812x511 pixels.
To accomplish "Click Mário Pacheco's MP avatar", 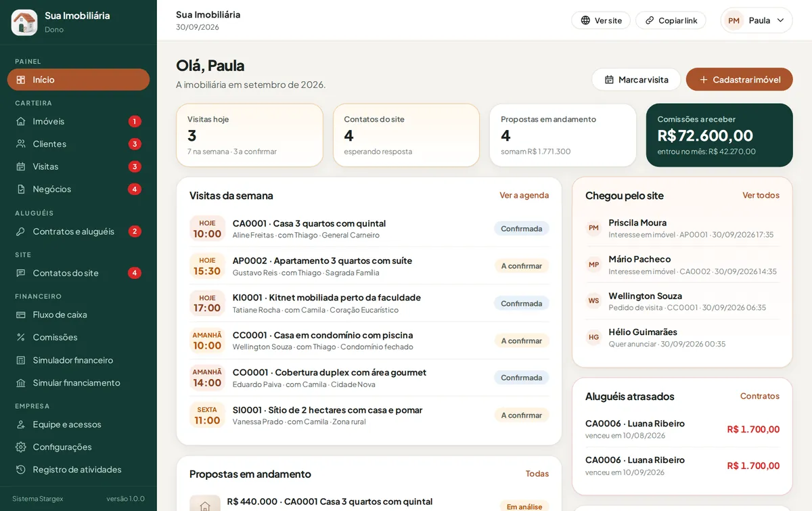I will (593, 265).
